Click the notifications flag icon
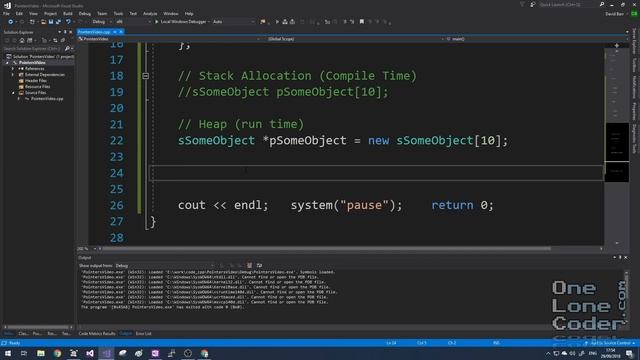 tap(522, 4)
